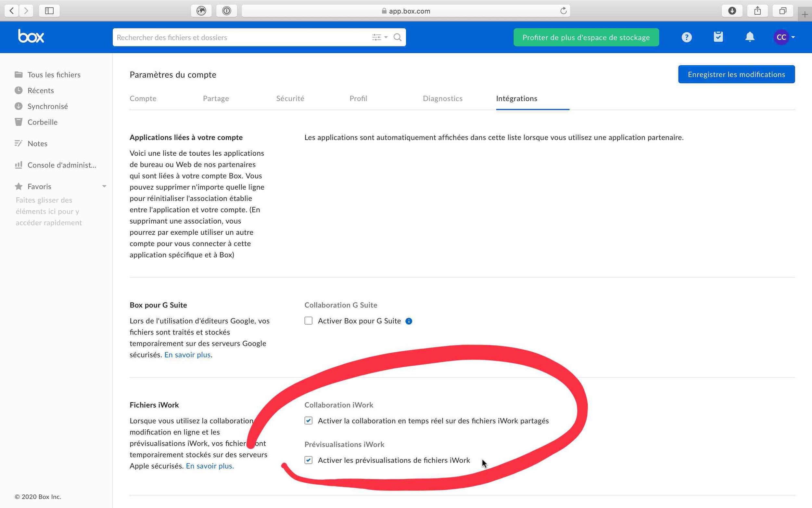Open the tasks clipboard icon
Screen dimensions: 812x508
(x=718, y=37)
